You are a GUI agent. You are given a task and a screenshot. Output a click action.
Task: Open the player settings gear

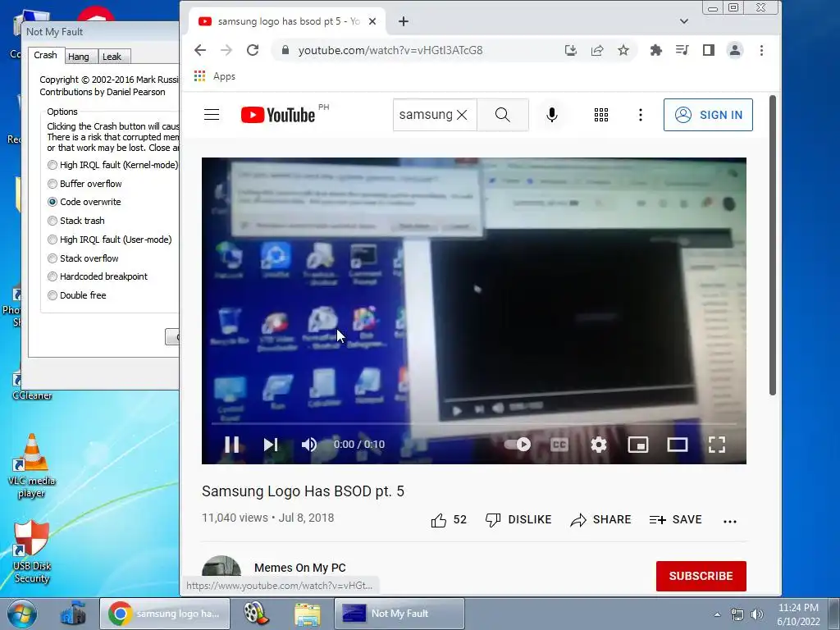pyautogui.click(x=598, y=444)
